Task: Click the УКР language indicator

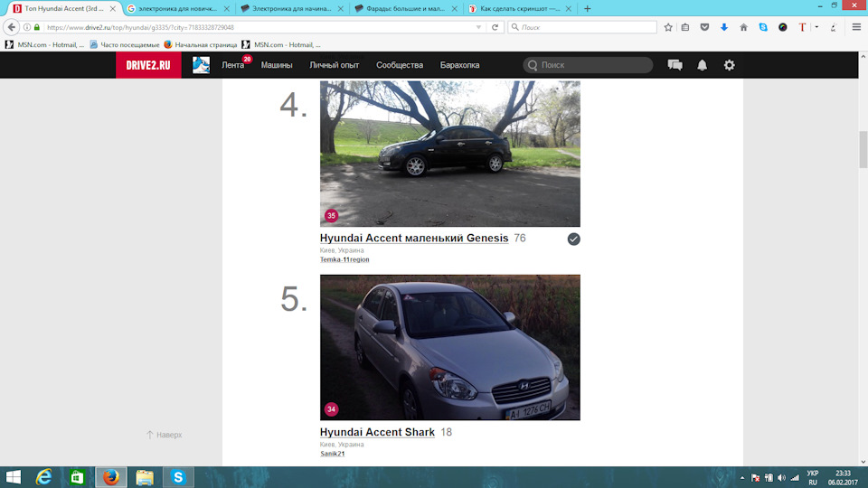Action: click(813, 474)
